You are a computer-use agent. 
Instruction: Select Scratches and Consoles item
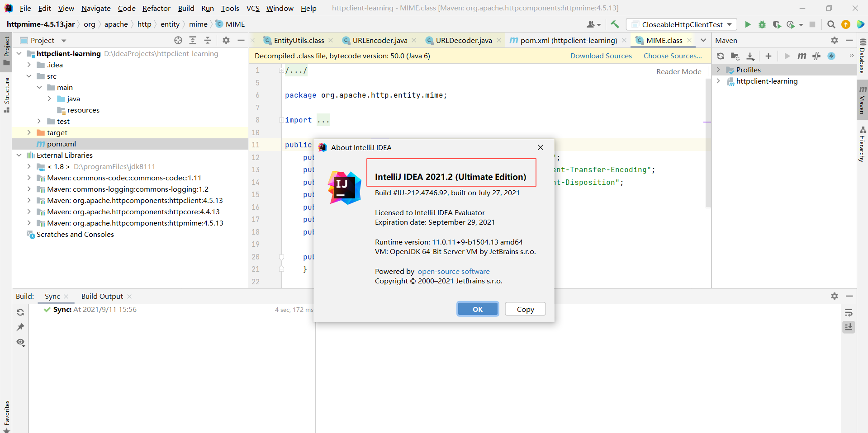[x=75, y=234]
